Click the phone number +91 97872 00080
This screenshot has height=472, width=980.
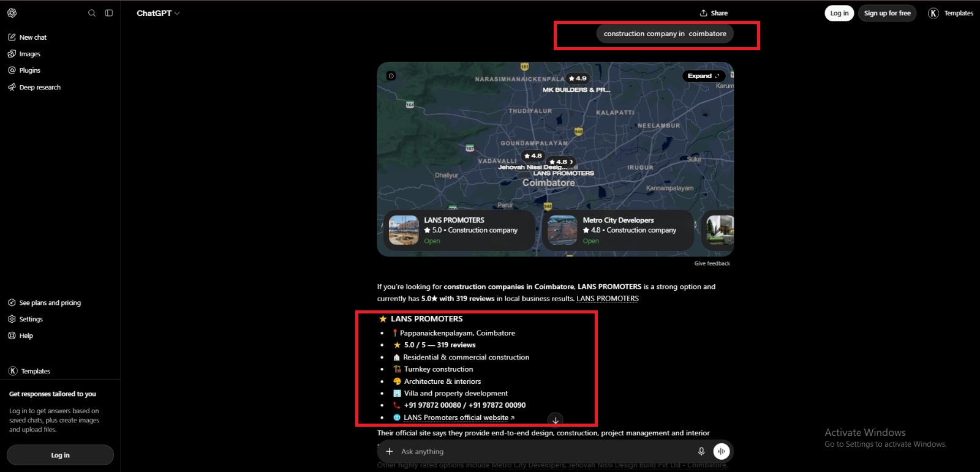point(432,405)
